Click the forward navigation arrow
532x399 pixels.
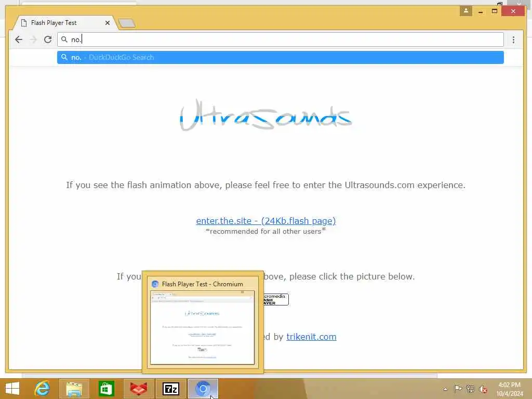(x=33, y=39)
